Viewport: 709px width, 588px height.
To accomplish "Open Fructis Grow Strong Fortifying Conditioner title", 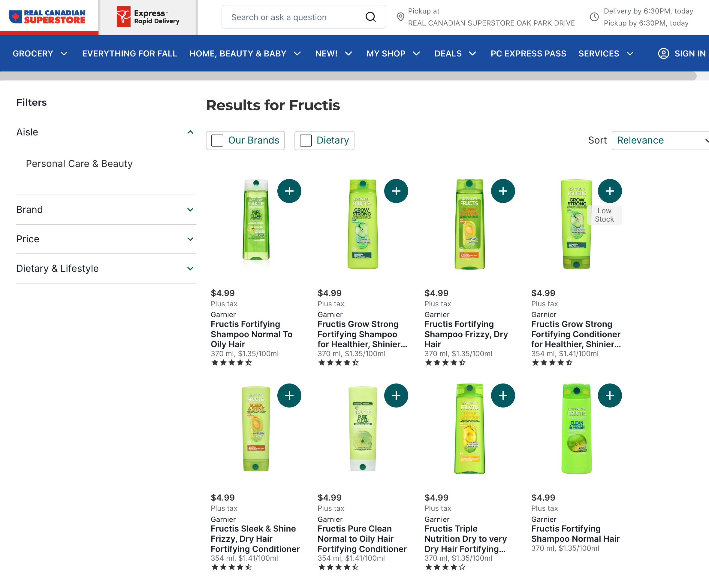I will click(576, 334).
